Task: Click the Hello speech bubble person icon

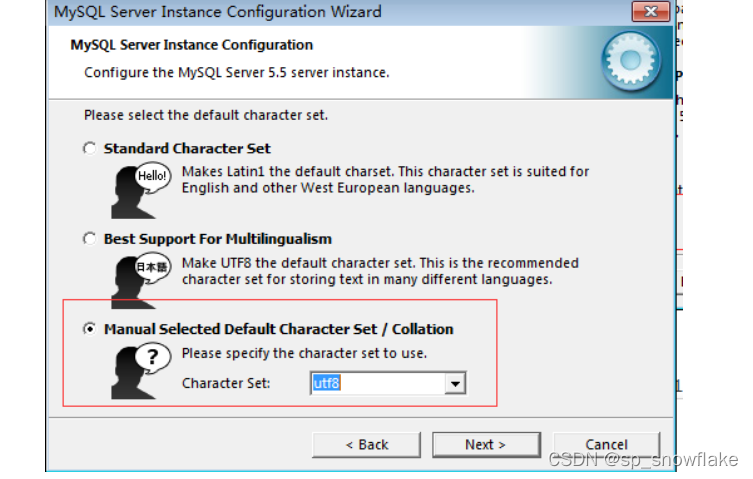Action: tap(141, 191)
